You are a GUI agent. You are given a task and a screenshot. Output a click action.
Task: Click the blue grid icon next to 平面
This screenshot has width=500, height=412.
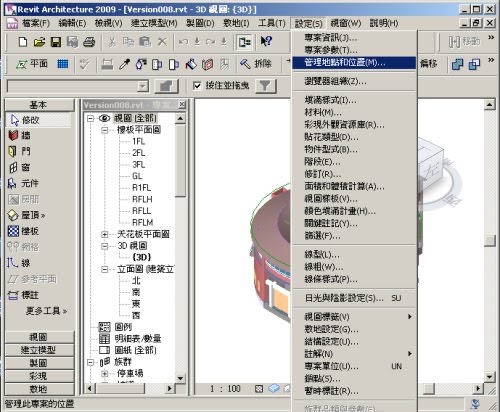click(63, 64)
